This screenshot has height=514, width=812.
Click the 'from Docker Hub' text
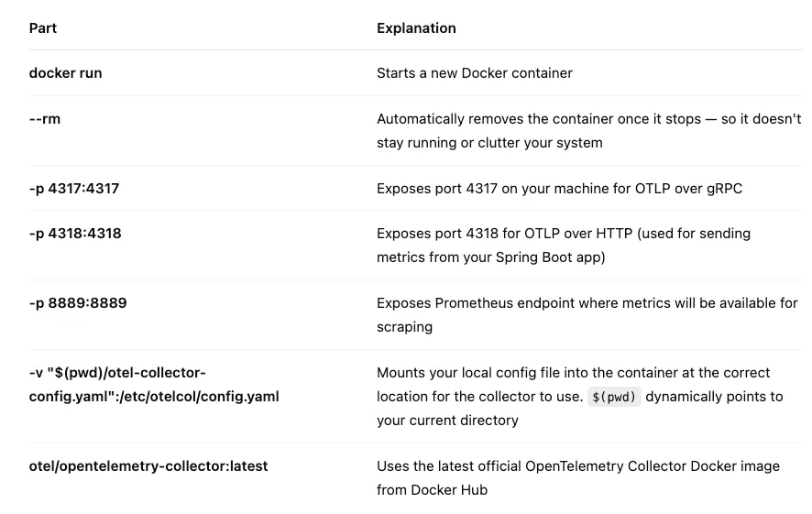pyautogui.click(x=432, y=490)
